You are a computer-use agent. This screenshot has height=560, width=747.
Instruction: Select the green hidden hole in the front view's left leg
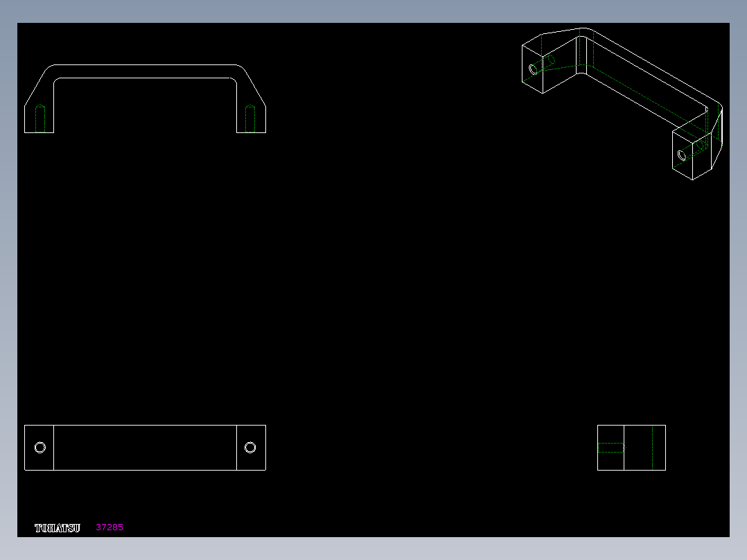(x=40, y=119)
